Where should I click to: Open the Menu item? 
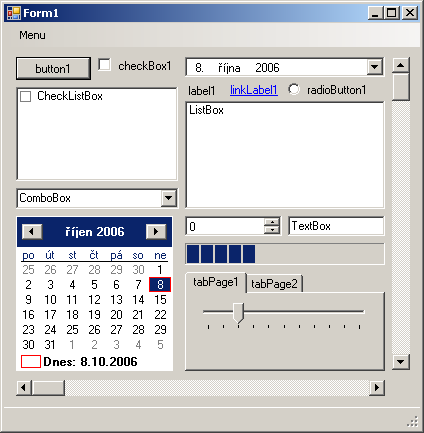(x=32, y=35)
